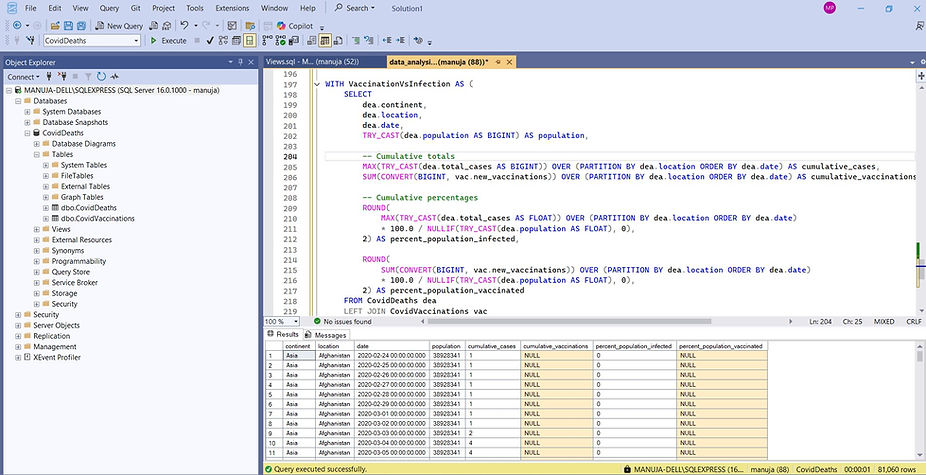Open the CovidDeaths database dropdown
Screen dimensions: 926x475
(x=136, y=41)
